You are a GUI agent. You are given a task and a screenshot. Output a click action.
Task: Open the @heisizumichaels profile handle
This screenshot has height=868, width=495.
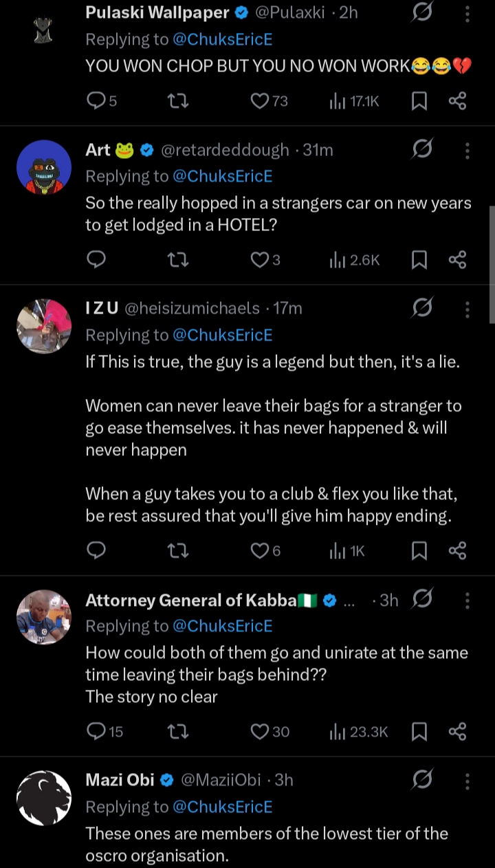coord(192,309)
